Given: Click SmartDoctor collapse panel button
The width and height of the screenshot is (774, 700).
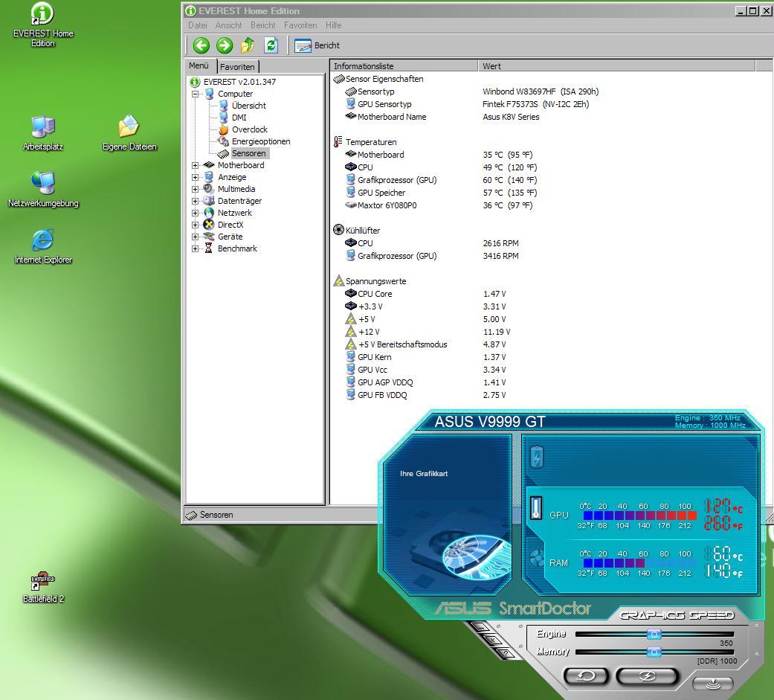Looking at the screenshot, I should pos(712,684).
